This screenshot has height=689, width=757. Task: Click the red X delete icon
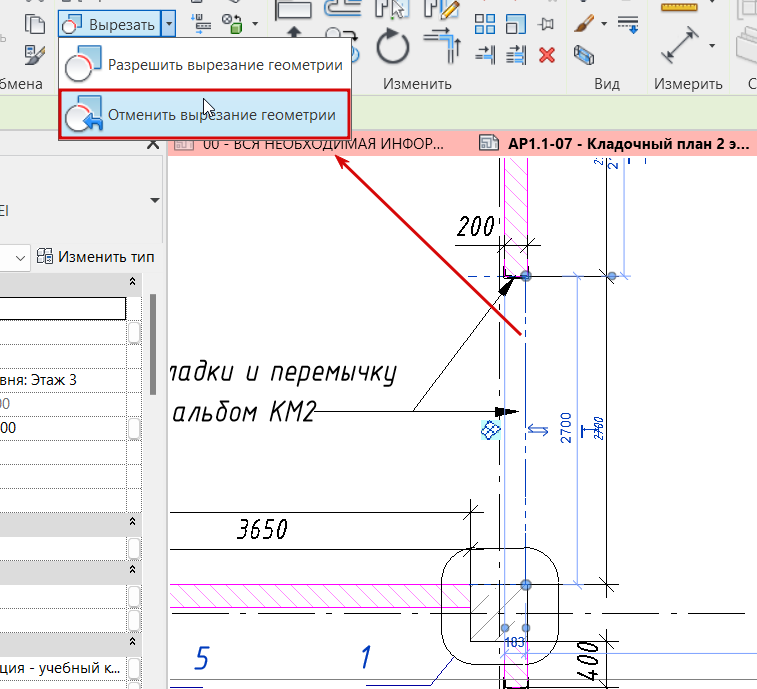pyautogui.click(x=546, y=53)
